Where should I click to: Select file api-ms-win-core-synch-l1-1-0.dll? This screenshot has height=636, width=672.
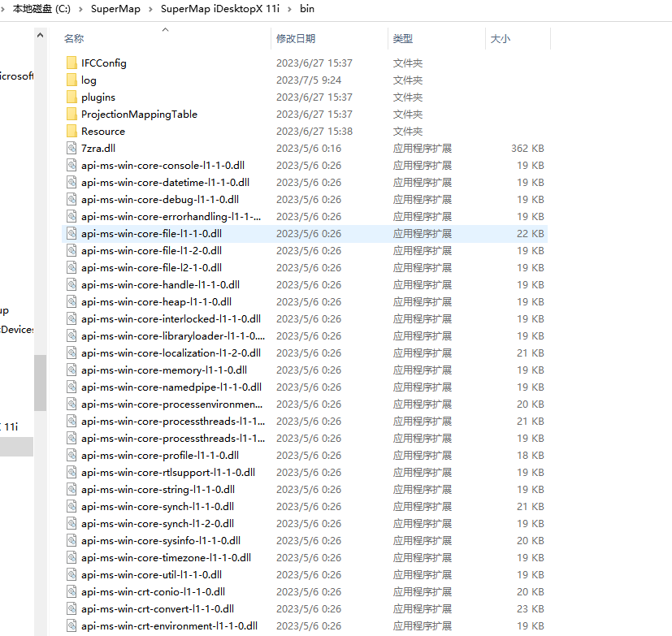[x=304, y=507]
